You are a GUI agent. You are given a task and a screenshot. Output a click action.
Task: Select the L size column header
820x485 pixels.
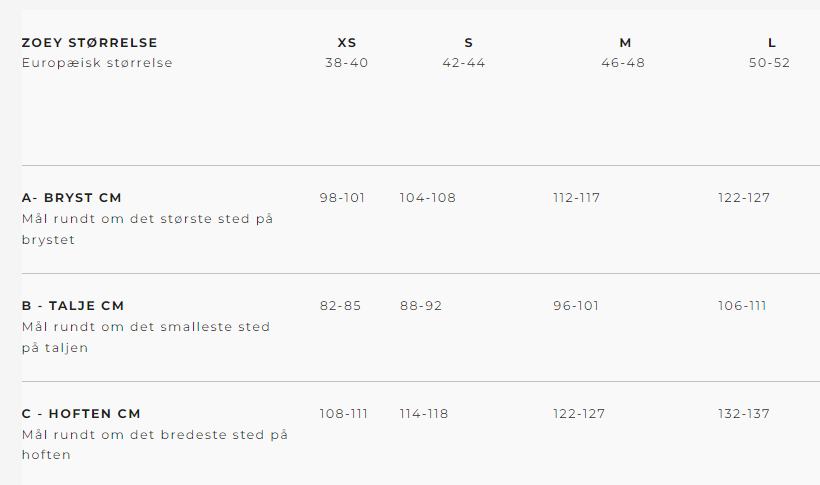(x=772, y=43)
